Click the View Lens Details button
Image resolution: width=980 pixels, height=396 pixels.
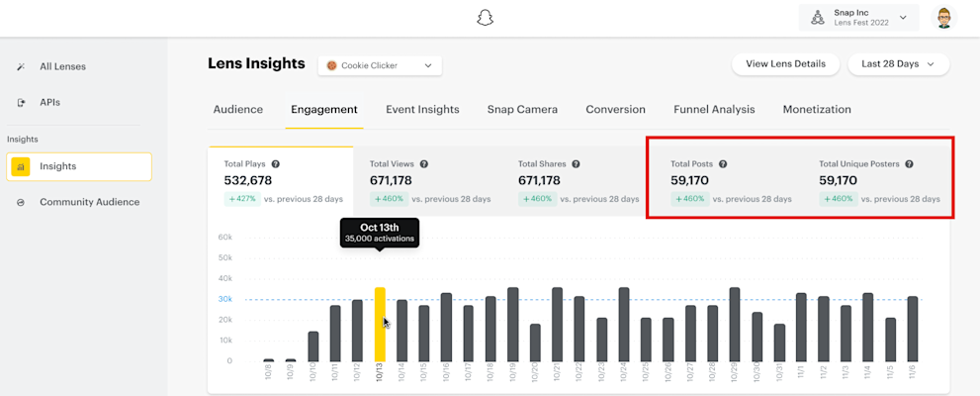(x=785, y=64)
